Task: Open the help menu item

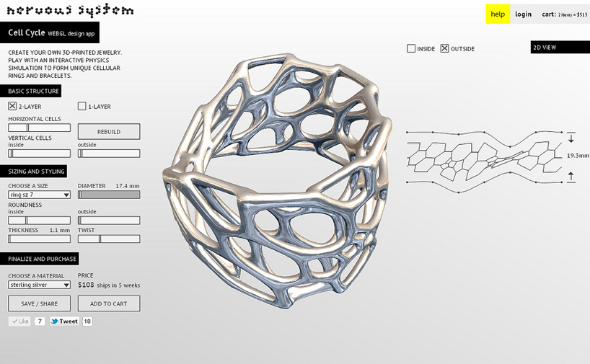Action: [498, 14]
